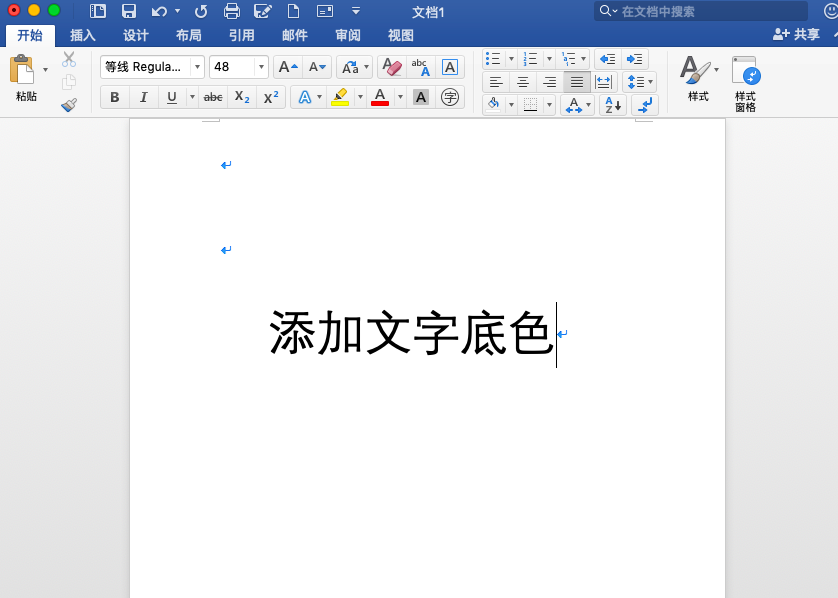Apply the yellow highlight color
The height and width of the screenshot is (598, 838).
(x=340, y=97)
